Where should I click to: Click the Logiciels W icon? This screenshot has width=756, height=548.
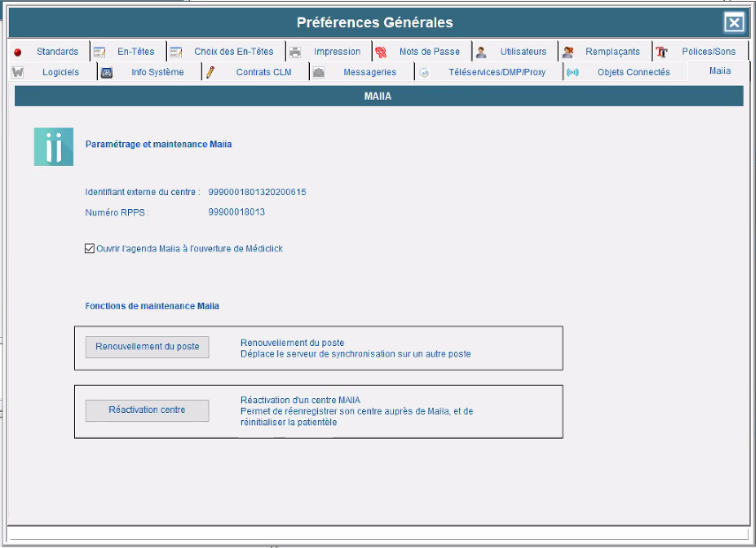pos(18,72)
